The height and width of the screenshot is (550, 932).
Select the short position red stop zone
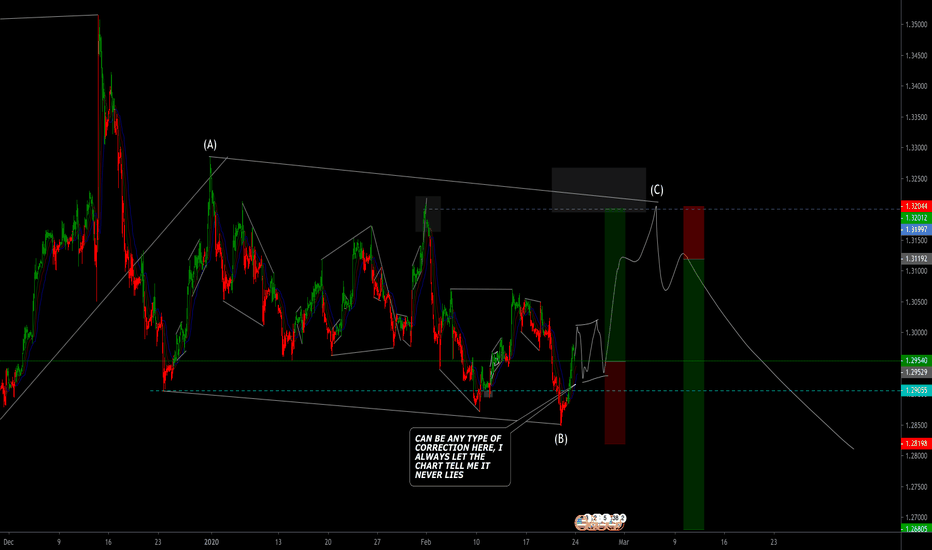694,232
